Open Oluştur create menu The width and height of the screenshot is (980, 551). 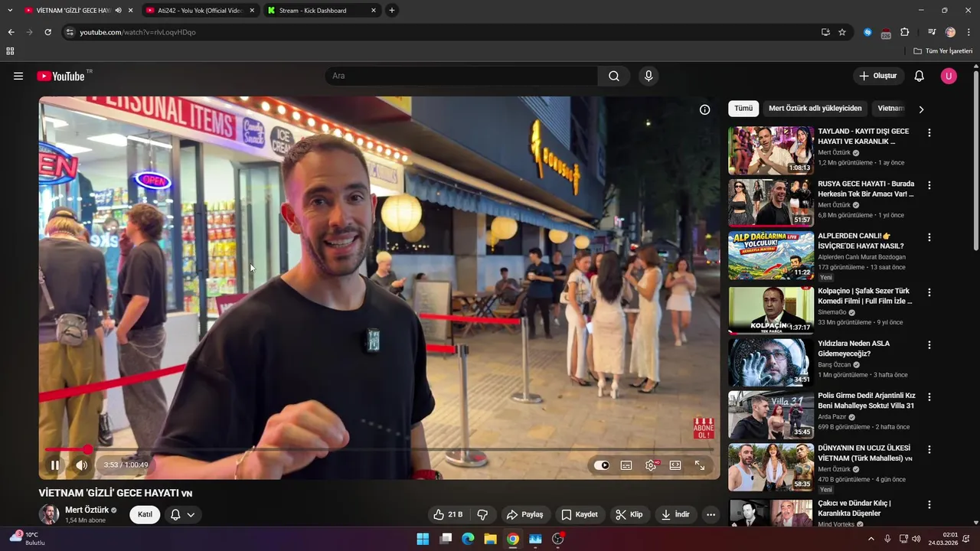[x=877, y=76]
